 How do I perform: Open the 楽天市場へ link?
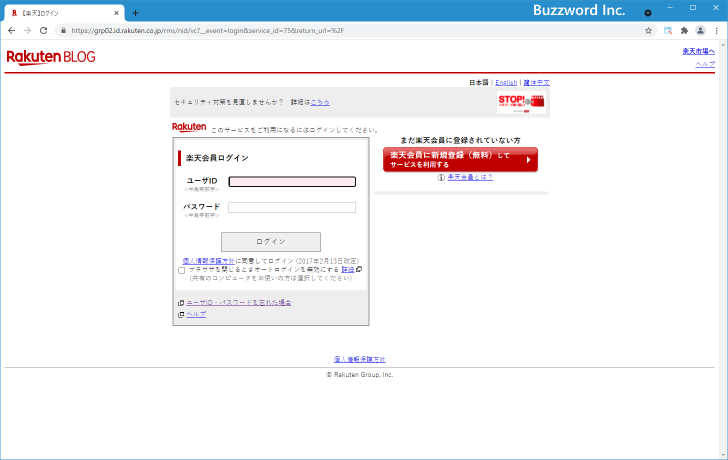point(698,51)
